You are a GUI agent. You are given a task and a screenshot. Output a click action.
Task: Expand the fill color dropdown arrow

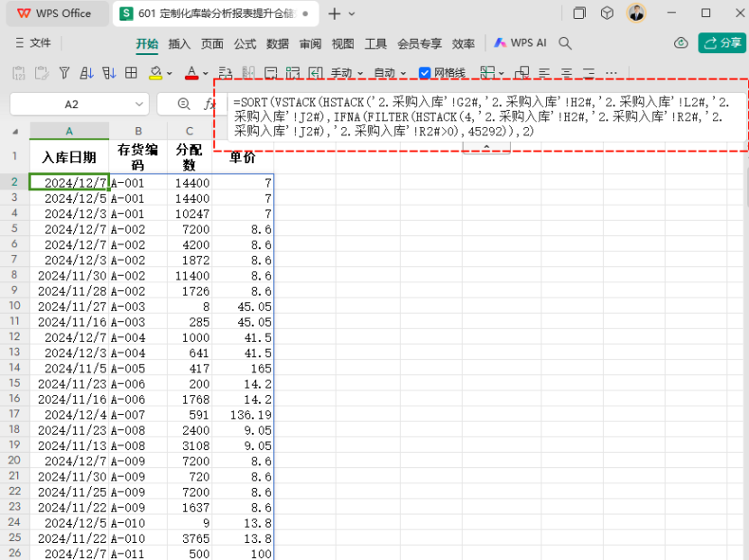tap(170, 74)
